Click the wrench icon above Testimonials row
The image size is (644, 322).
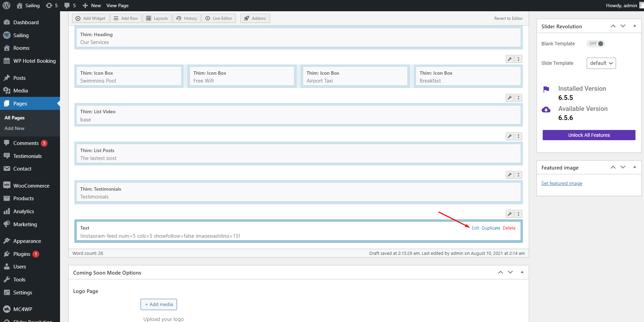pyautogui.click(x=510, y=175)
